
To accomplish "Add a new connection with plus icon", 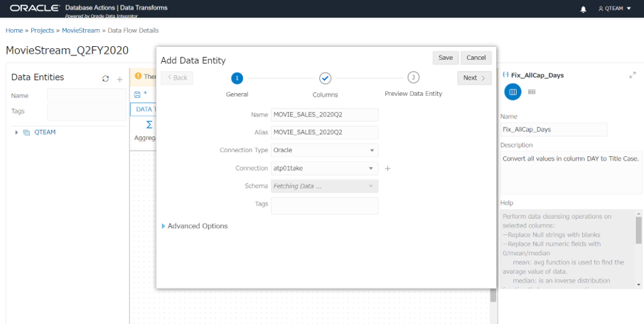I will (x=387, y=169).
